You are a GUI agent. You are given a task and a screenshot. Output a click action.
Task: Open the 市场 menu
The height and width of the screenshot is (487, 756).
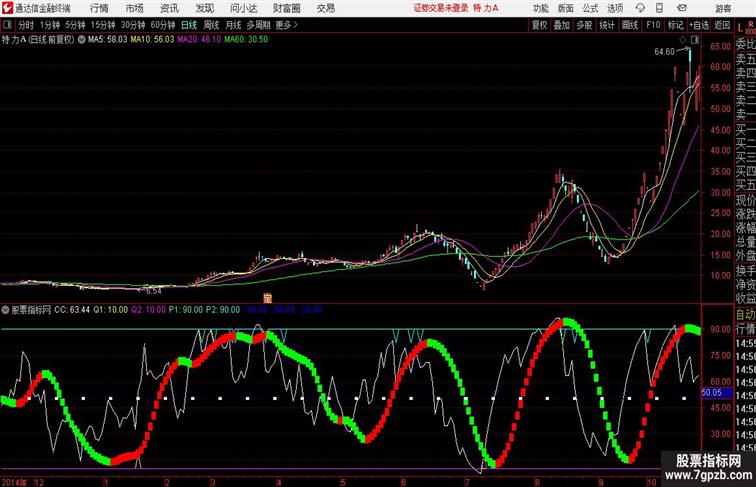134,8
